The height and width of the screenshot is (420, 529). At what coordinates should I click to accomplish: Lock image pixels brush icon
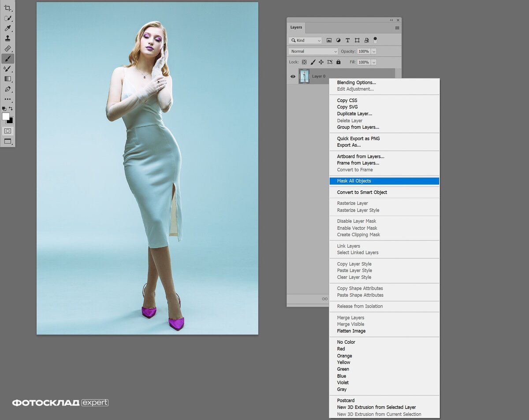313,62
